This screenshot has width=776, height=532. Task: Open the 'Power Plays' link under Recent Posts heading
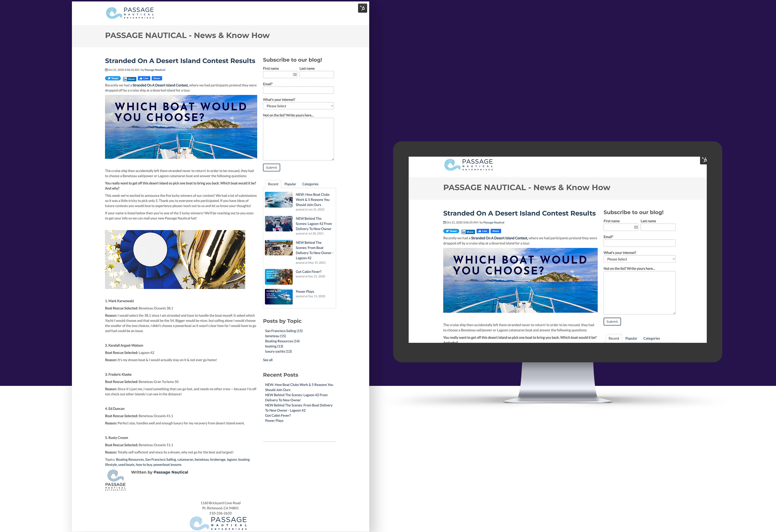pos(274,421)
